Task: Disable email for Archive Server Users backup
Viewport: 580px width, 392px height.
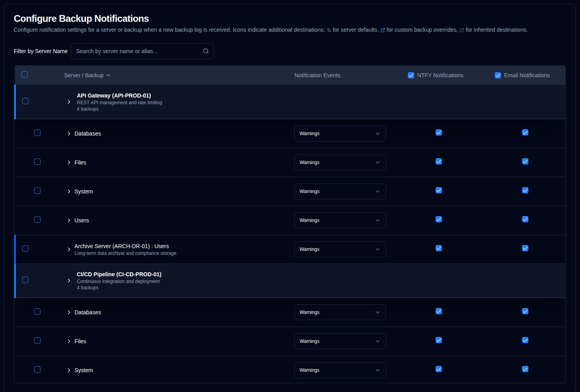Action: (525, 248)
